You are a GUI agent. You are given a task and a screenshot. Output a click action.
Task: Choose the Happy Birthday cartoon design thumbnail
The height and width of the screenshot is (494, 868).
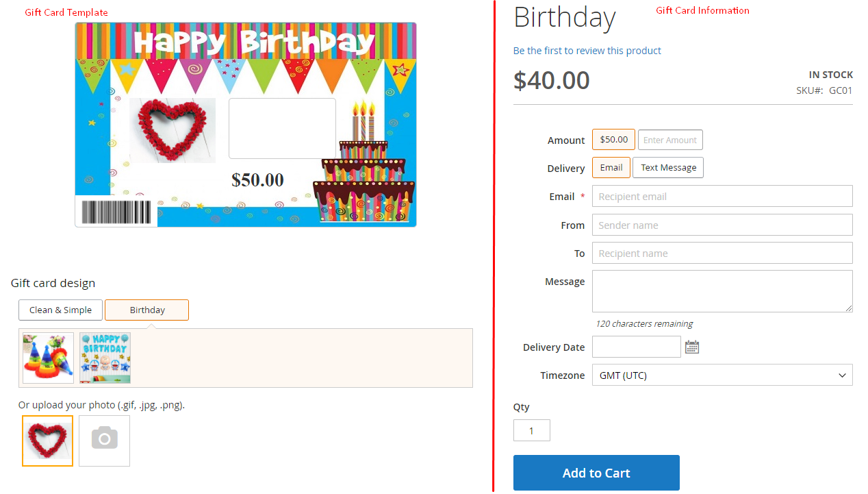tap(105, 358)
